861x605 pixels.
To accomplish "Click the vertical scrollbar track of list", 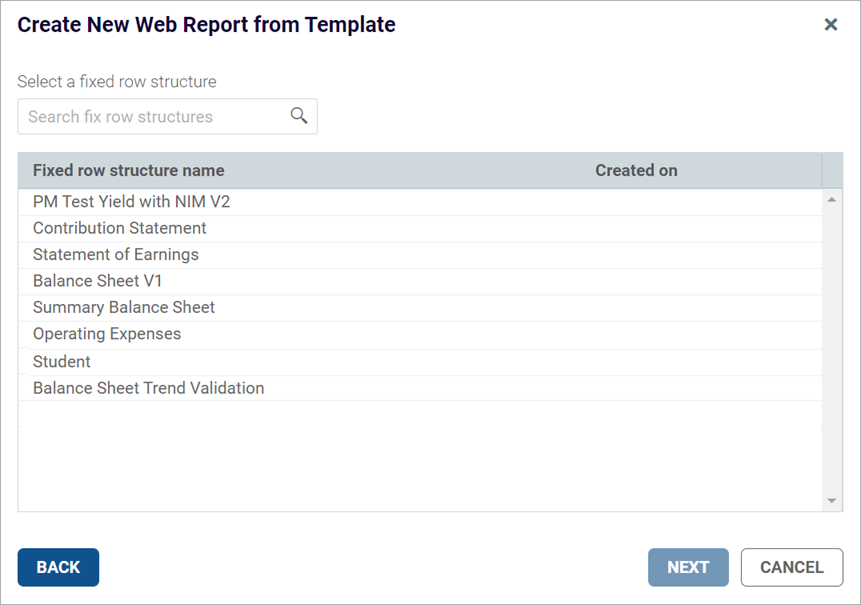I will point(832,350).
